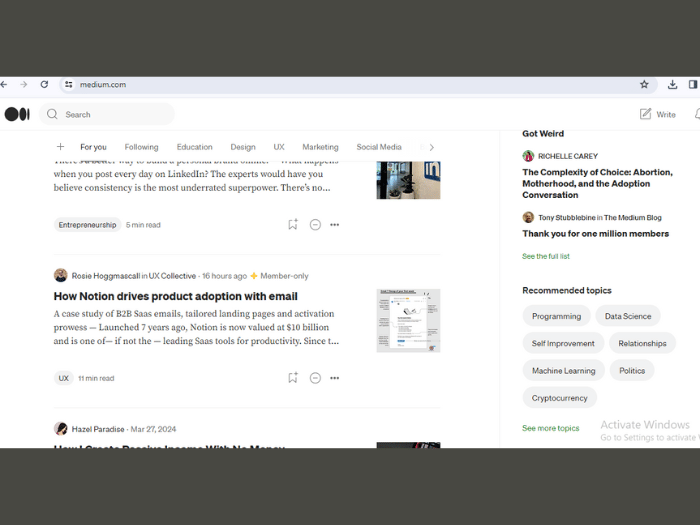The image size is (700, 525).
Task: Open RICHELLE CAREY author name
Action: pos(568,156)
